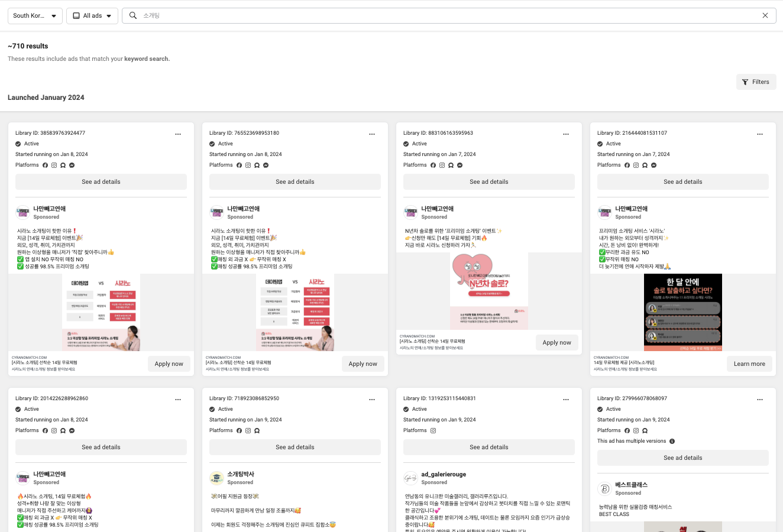Image resolution: width=783 pixels, height=532 pixels.
Task: Open 소개팅박사 advertiser name link
Action: coord(241,474)
